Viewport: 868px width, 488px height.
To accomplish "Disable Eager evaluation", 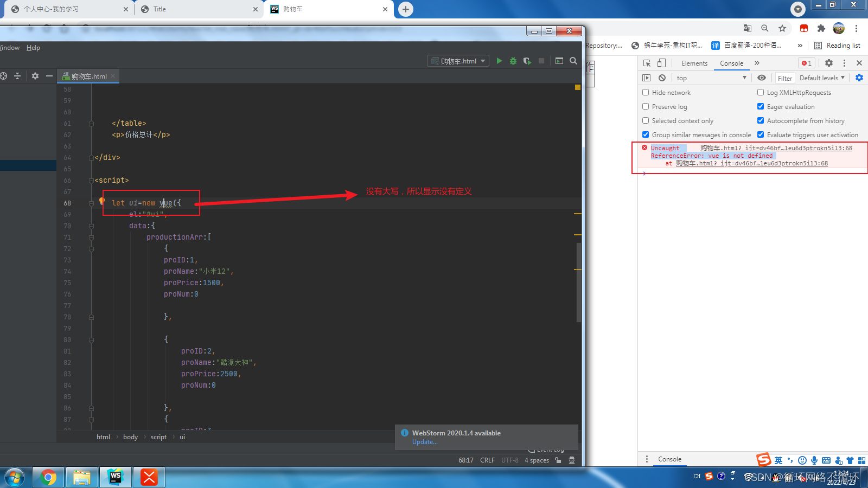I will (761, 106).
